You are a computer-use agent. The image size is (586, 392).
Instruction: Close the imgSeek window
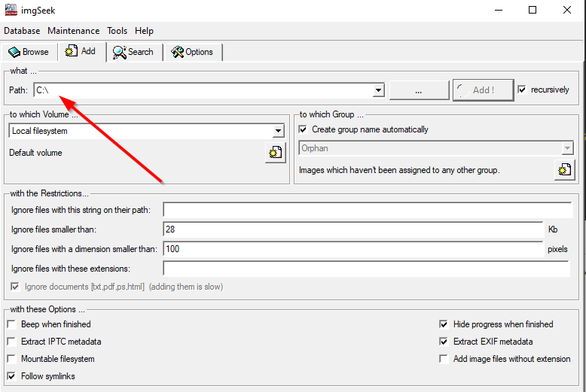(x=567, y=10)
